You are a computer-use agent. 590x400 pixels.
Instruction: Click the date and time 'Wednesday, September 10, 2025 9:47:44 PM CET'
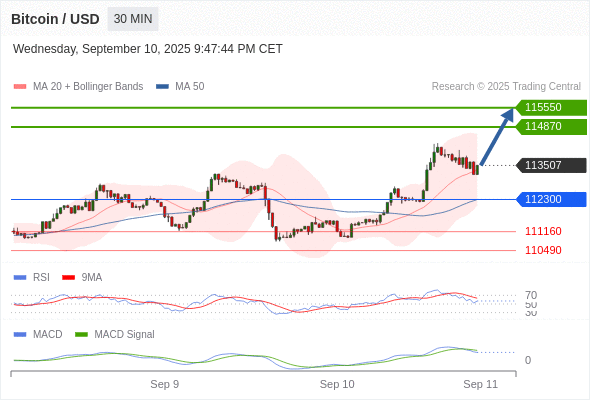[148, 49]
